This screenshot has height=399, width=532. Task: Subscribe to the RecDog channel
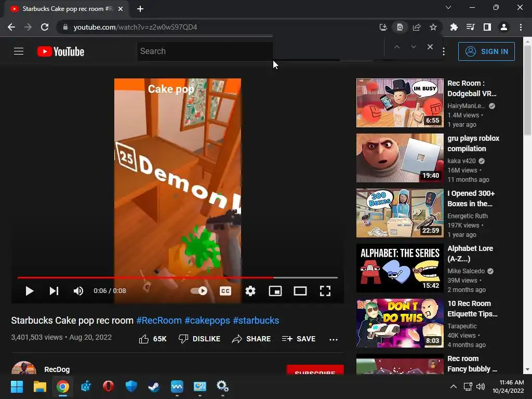coord(315,370)
